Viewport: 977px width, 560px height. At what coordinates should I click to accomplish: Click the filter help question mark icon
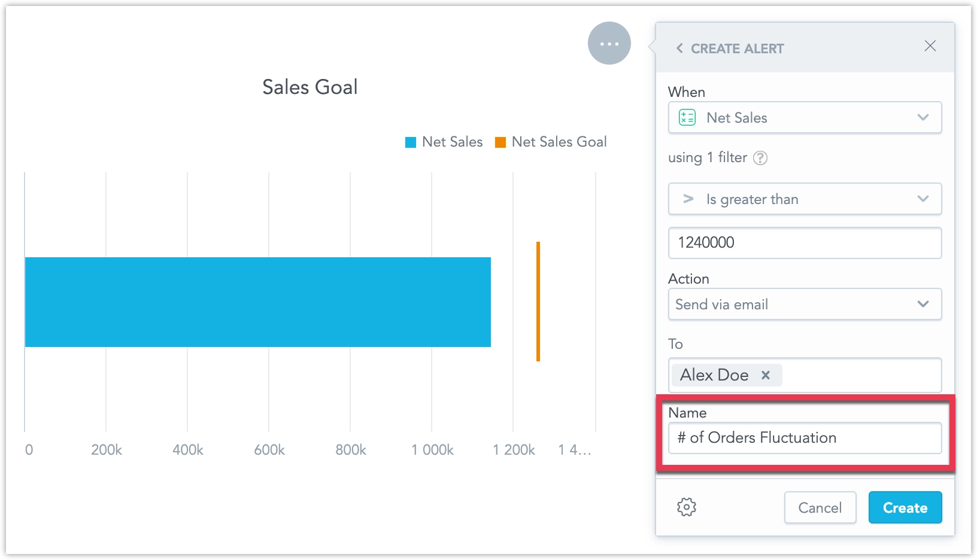(760, 158)
